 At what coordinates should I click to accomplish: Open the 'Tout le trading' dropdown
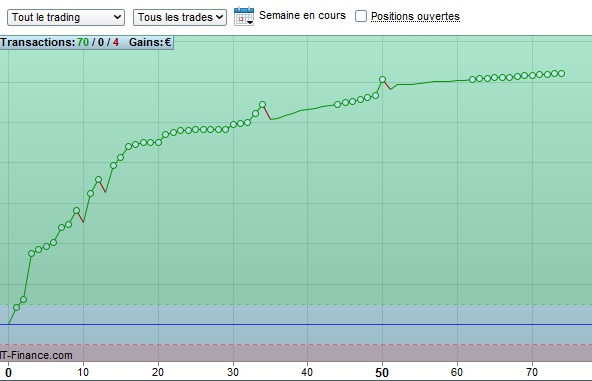tap(66, 17)
